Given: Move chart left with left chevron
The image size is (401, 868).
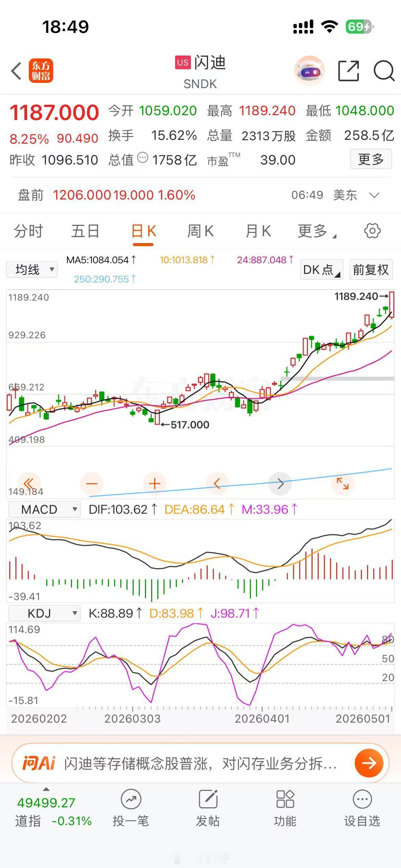Looking at the screenshot, I should tap(217, 484).
